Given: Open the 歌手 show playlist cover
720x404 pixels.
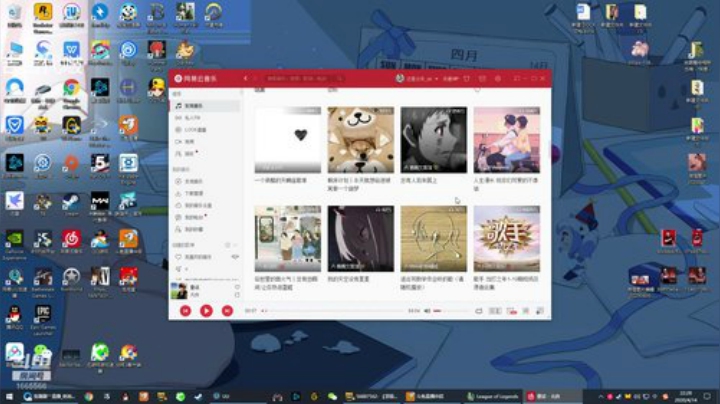Looking at the screenshot, I should pos(506,239).
